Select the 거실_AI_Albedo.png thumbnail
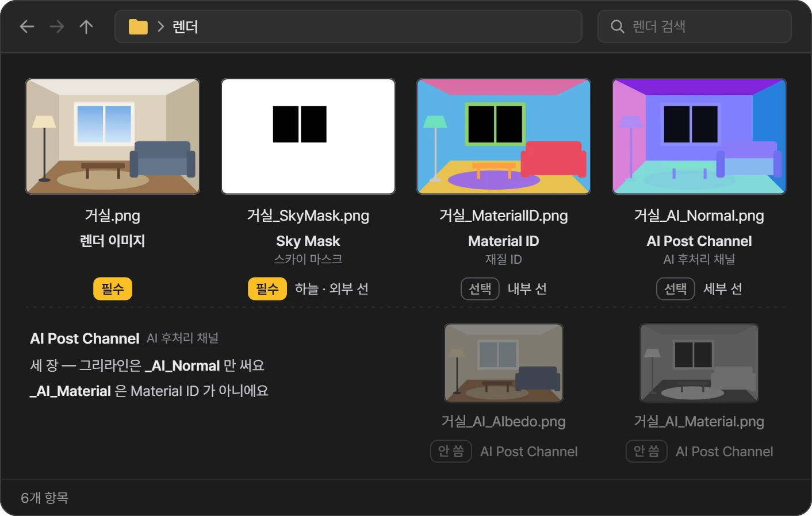This screenshot has height=516, width=812. (x=504, y=363)
